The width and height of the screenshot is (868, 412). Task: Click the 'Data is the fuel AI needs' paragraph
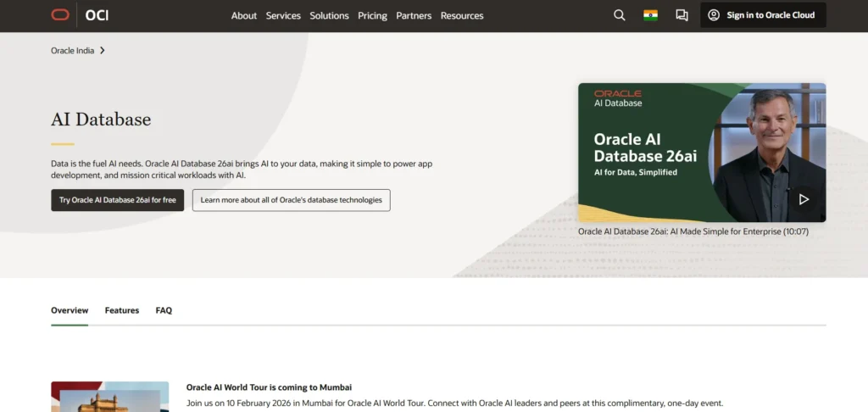click(x=242, y=170)
